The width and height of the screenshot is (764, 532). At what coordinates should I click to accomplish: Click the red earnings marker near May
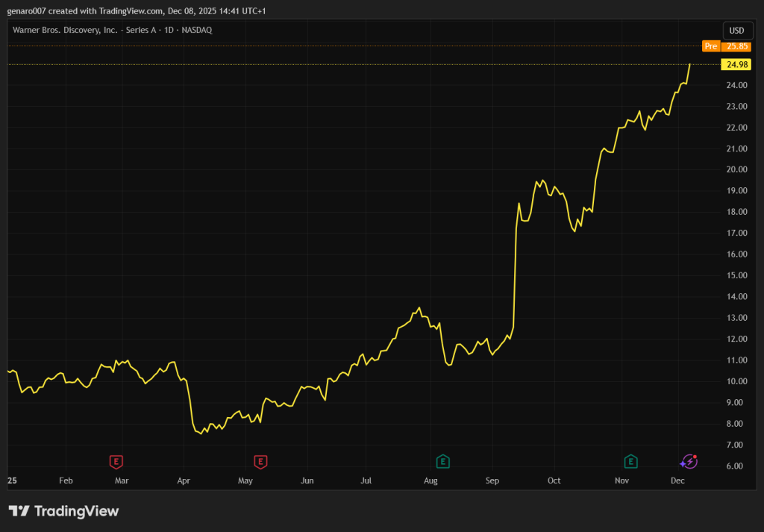pos(260,462)
